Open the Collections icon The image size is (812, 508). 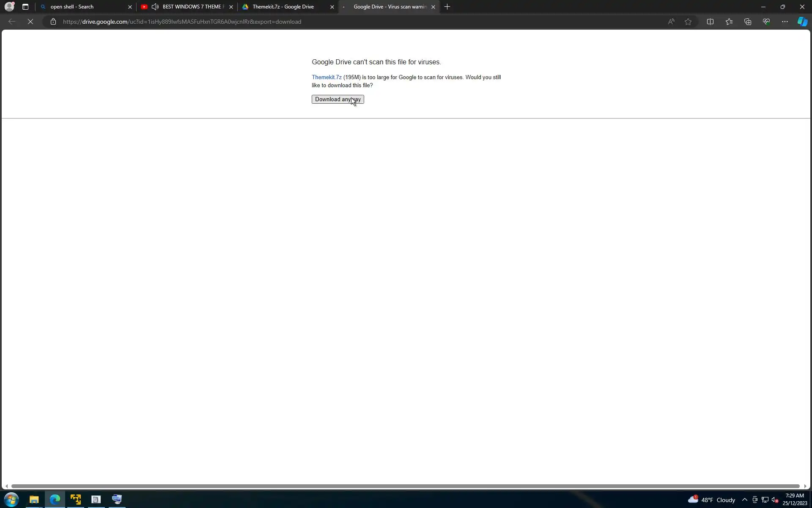point(747,22)
